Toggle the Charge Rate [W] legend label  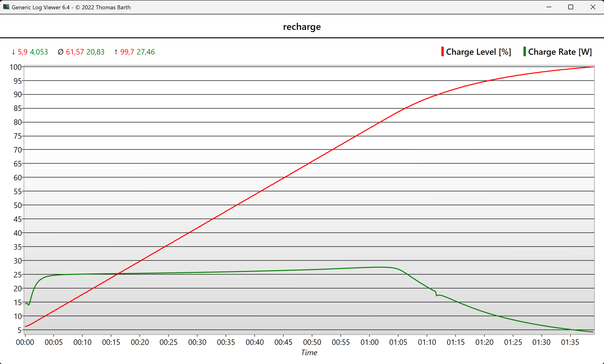tap(560, 52)
